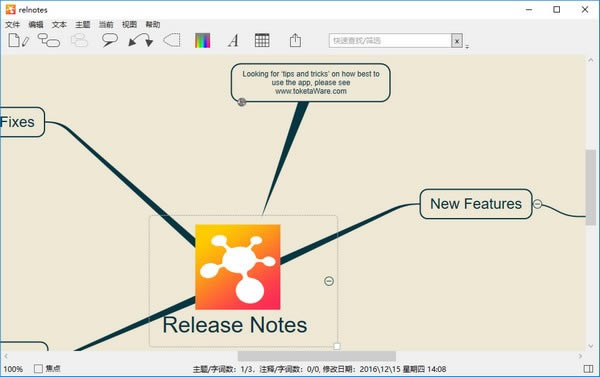Click the speech bubble callout icon
Screen dimensions: 600x377
[x=109, y=40]
